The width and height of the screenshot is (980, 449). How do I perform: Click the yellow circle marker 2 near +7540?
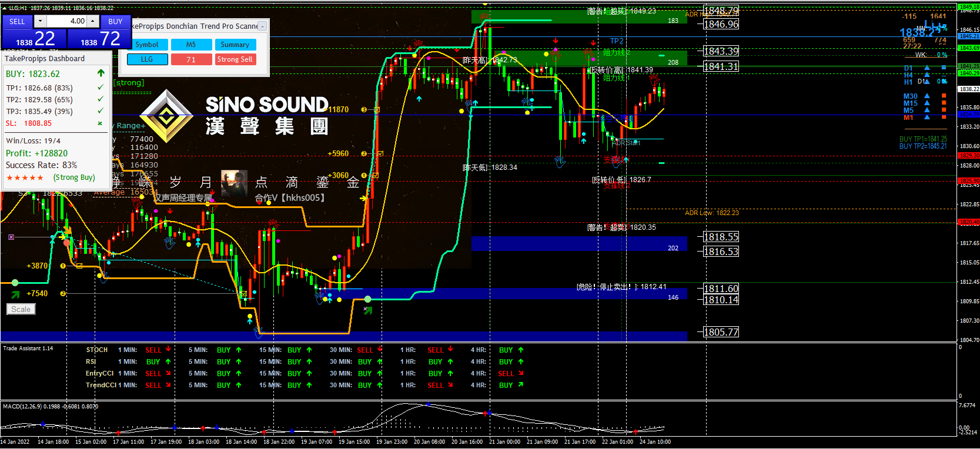coord(63,294)
